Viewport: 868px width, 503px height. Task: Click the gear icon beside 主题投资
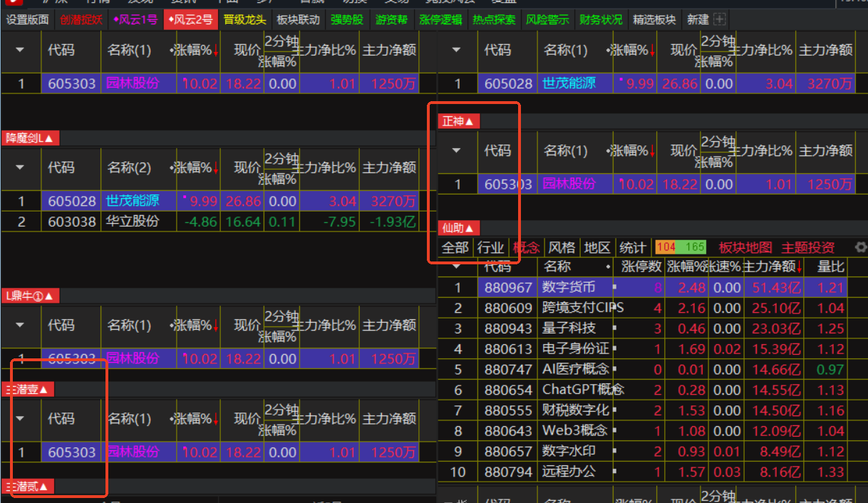tap(862, 247)
